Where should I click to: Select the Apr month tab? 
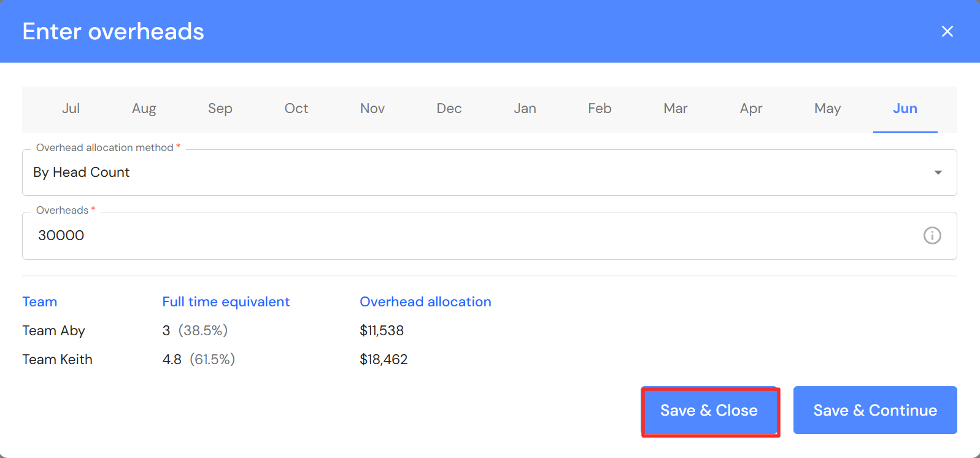pyautogui.click(x=751, y=109)
